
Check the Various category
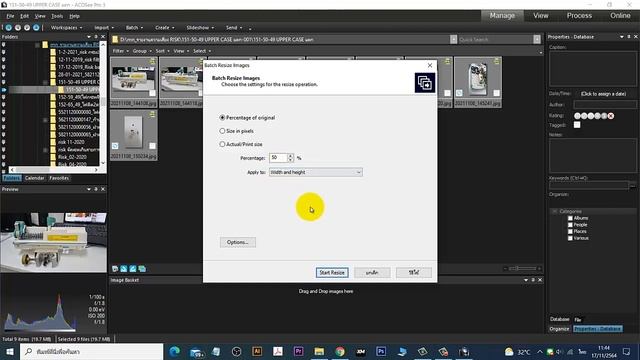[x=570, y=238]
